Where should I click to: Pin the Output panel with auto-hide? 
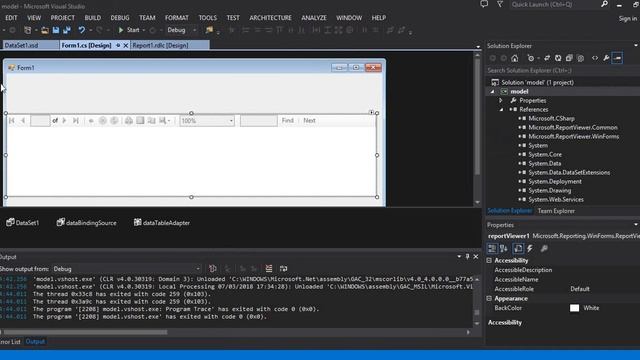tap(467, 257)
